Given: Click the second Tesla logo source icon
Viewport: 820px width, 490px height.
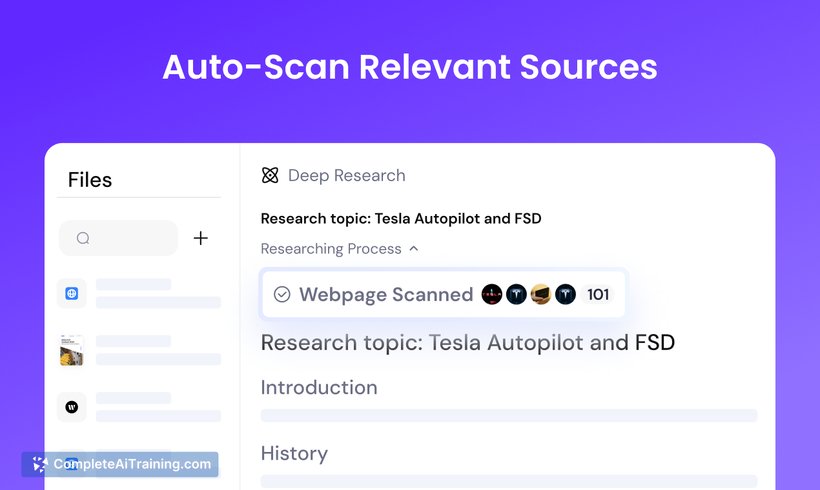Looking at the screenshot, I should coord(516,294).
